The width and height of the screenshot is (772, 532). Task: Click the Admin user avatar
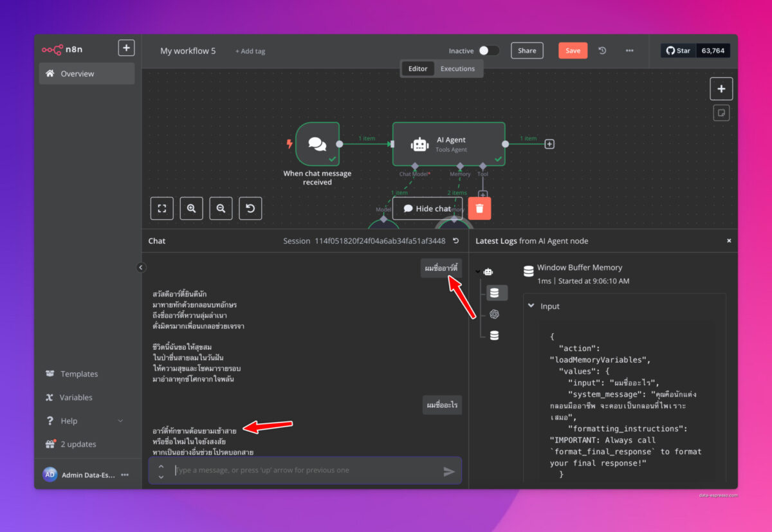(x=50, y=475)
